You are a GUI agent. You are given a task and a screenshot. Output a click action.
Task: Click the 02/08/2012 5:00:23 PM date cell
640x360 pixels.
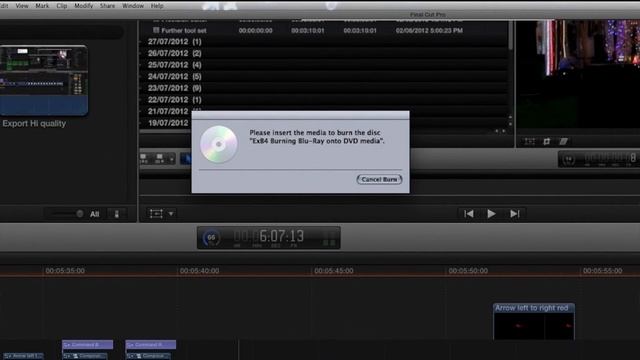(x=429, y=31)
